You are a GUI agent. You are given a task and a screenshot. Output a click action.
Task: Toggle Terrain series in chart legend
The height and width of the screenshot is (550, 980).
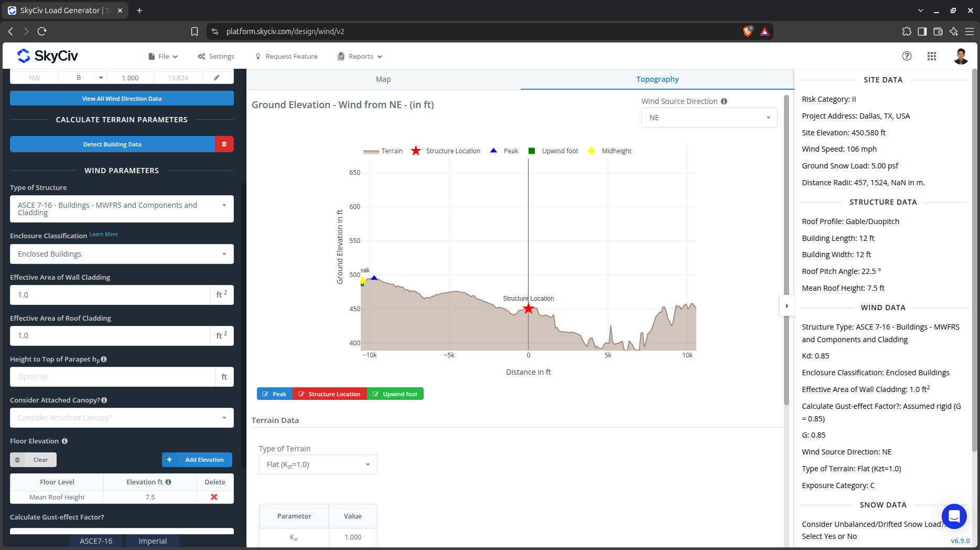pyautogui.click(x=383, y=151)
